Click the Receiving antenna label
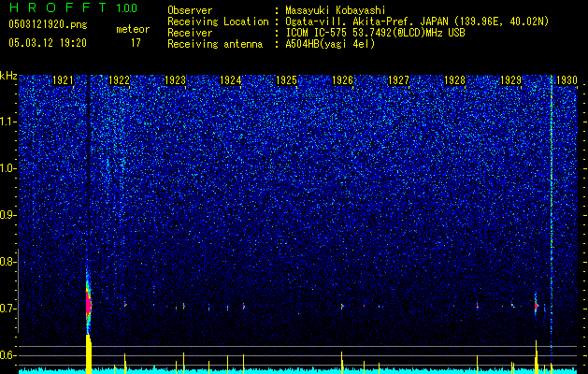 [x=215, y=44]
